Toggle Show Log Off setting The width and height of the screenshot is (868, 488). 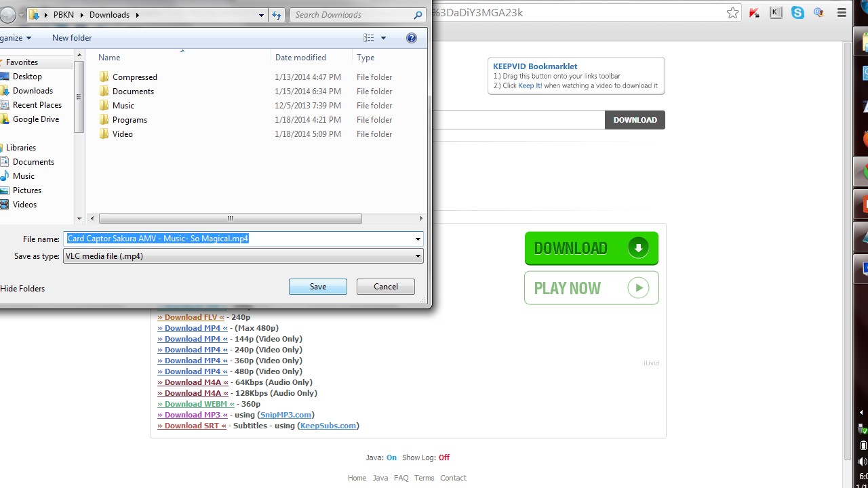(x=443, y=457)
